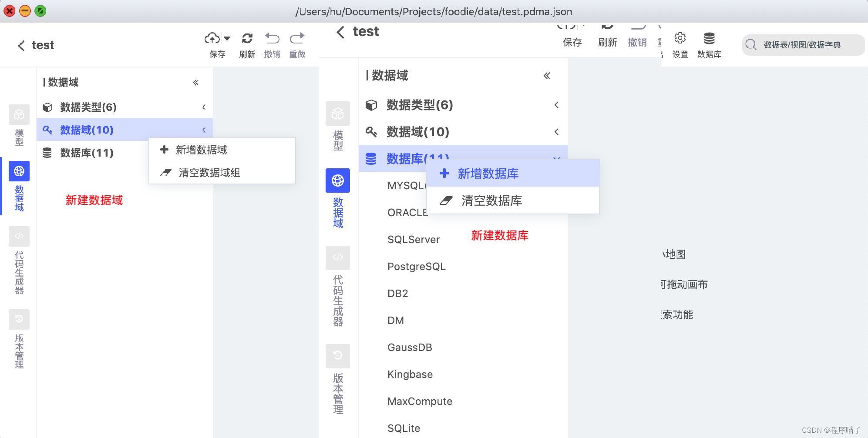The height and width of the screenshot is (438, 868).
Task: Choose 新增数据库 from context menu
Action: click(513, 174)
